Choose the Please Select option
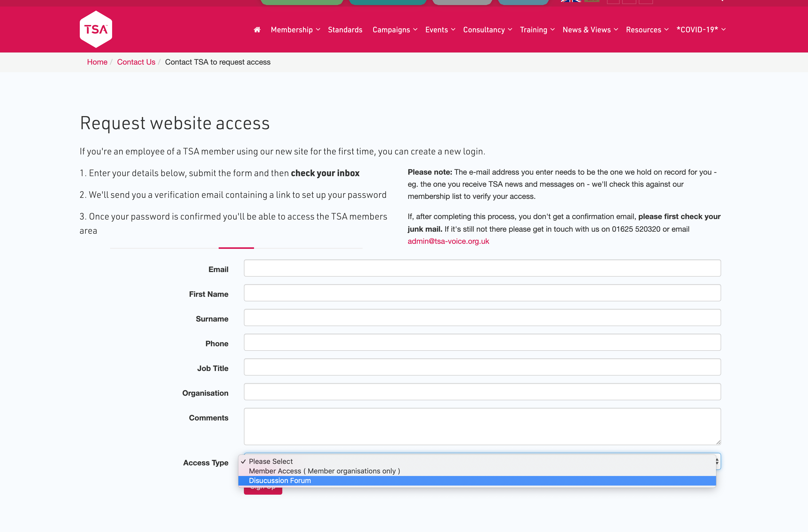This screenshot has height=532, width=808. [x=477, y=461]
